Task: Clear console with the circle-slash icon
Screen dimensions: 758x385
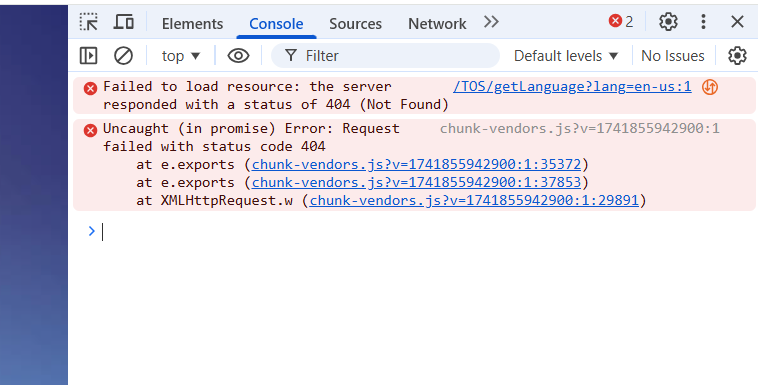Action: 123,56
